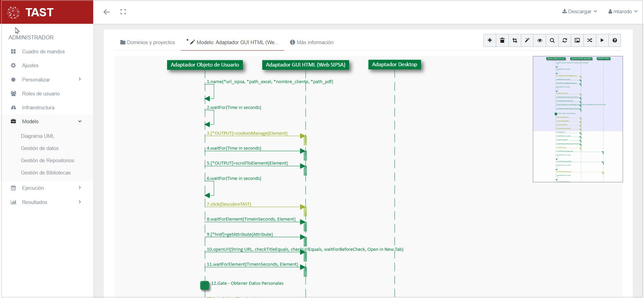The width and height of the screenshot is (644, 298).
Task: Click the diagram minimap overview thumbnail
Action: tap(578, 119)
